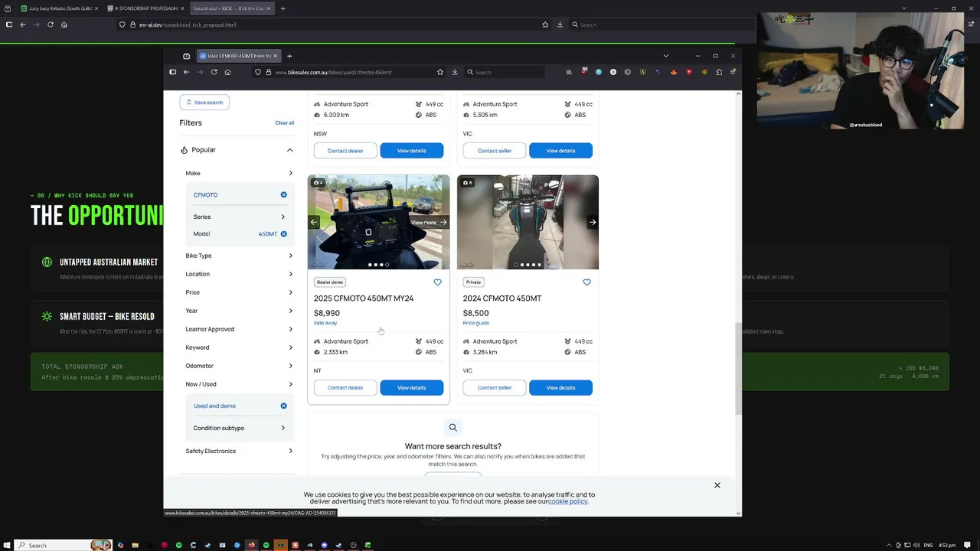Click the magnifier icon above Want more search results

453,428
